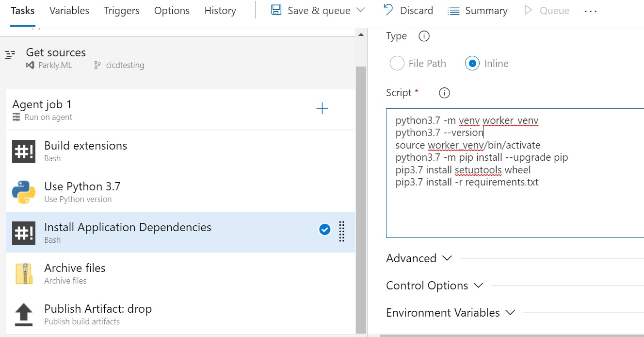Click the Python logo for Use Python 3.7

(x=24, y=192)
